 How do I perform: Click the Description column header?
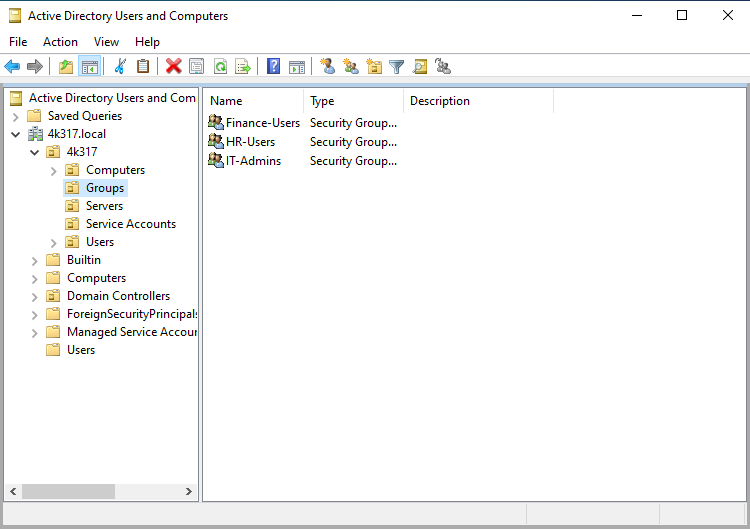pyautogui.click(x=478, y=101)
